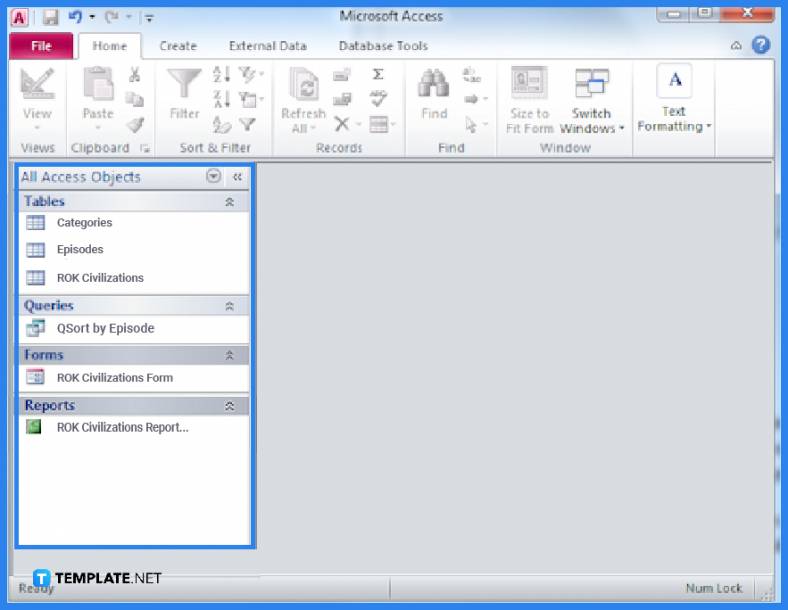Switch to the Home ribbon tab

(x=110, y=46)
